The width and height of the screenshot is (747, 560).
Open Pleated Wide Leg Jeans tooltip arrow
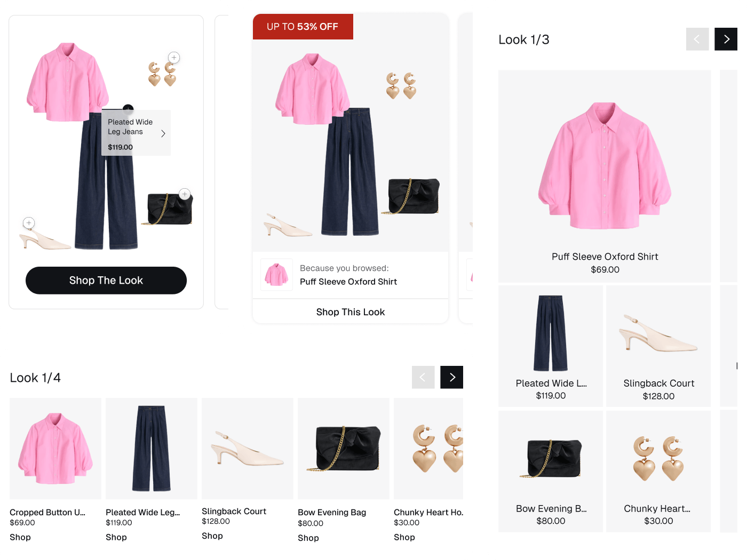[163, 133]
